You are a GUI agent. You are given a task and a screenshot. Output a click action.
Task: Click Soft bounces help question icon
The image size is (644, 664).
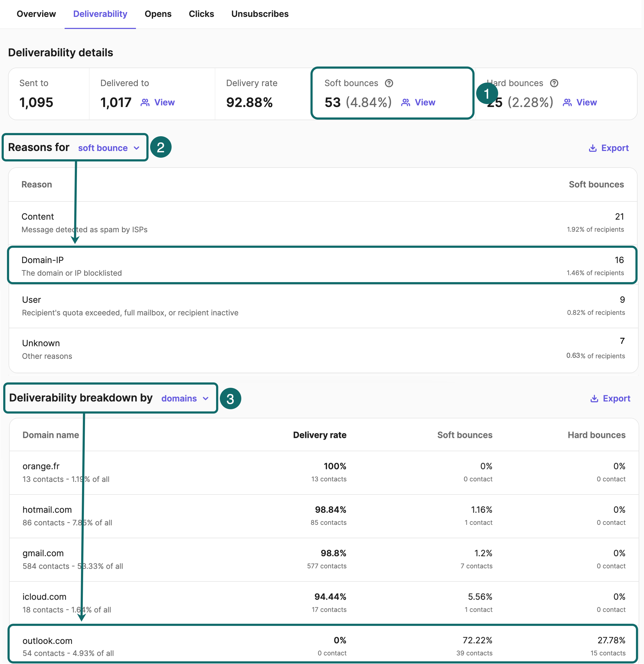(x=389, y=83)
